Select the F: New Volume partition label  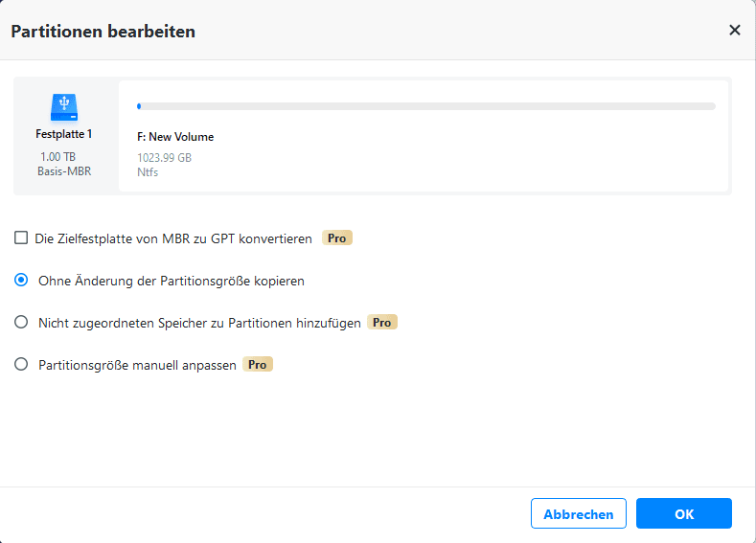pyautogui.click(x=175, y=137)
